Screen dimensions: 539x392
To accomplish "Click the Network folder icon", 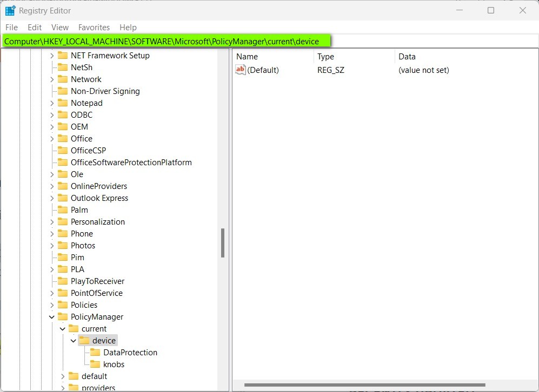I will (63, 79).
